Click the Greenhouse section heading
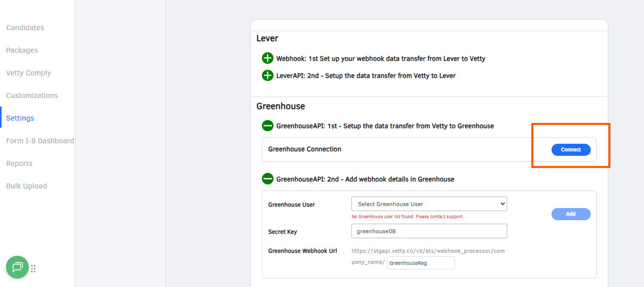This screenshot has height=287, width=644. tap(281, 106)
